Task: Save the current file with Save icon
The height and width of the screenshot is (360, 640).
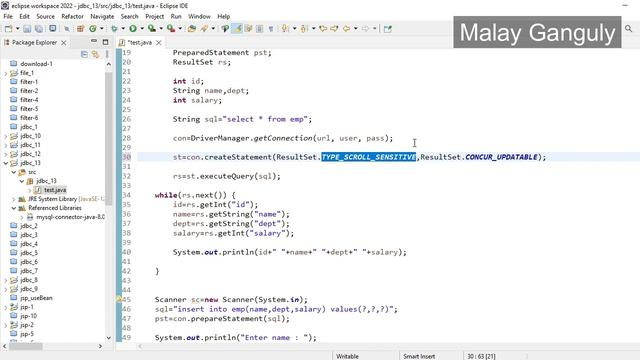Action: pos(27,29)
